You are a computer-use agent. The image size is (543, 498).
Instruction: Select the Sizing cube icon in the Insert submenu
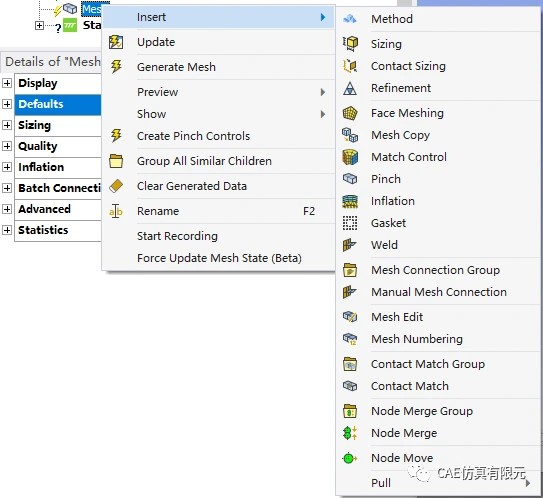pyautogui.click(x=350, y=44)
